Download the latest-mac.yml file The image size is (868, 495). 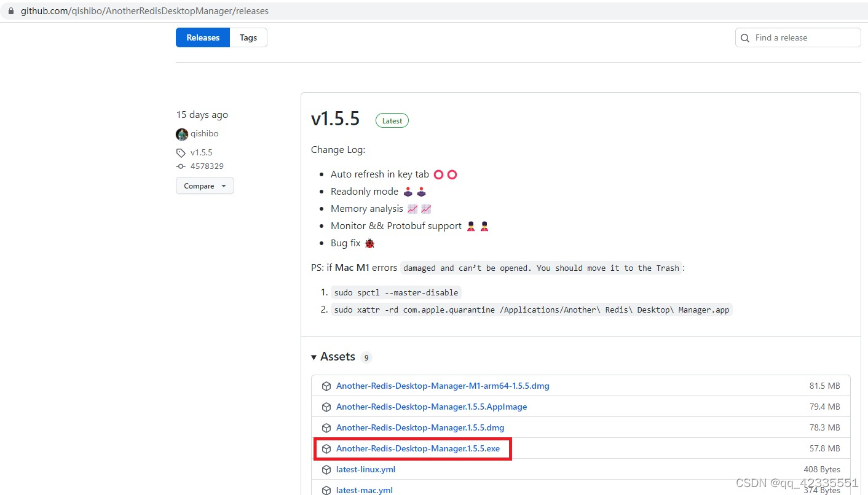coord(365,490)
